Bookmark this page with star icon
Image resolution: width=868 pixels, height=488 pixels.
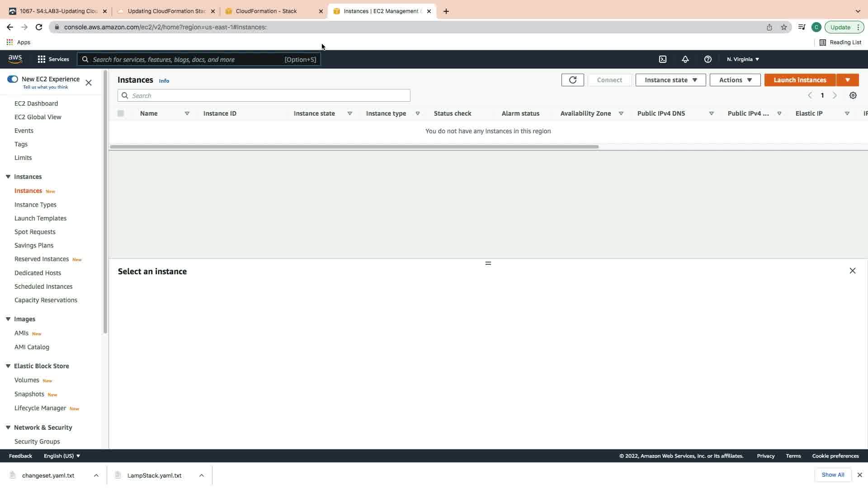tap(784, 27)
